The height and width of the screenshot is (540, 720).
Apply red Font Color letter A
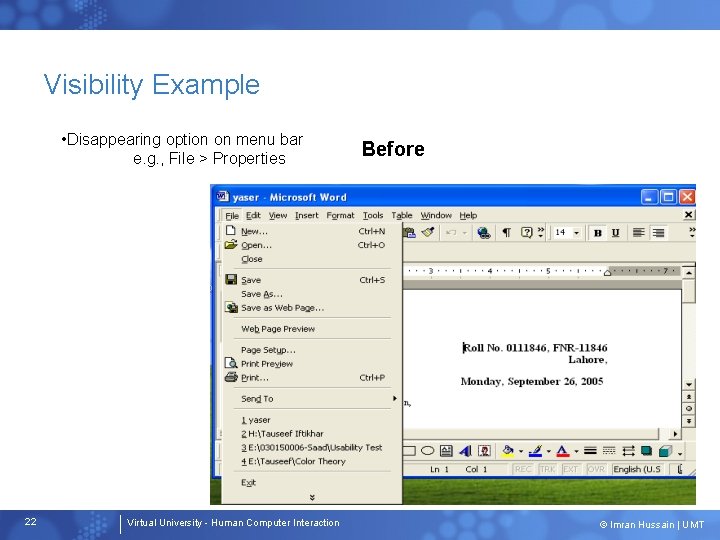(x=562, y=451)
